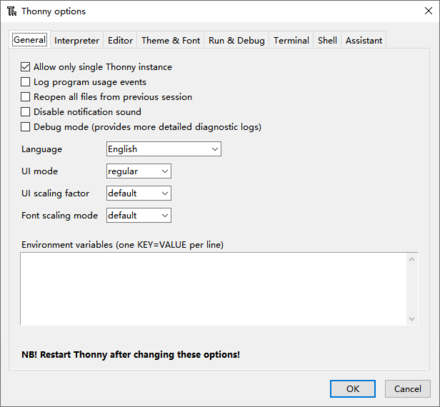440x407 pixels.
Task: Open the UI scaling factor dropdown
Action: (139, 193)
